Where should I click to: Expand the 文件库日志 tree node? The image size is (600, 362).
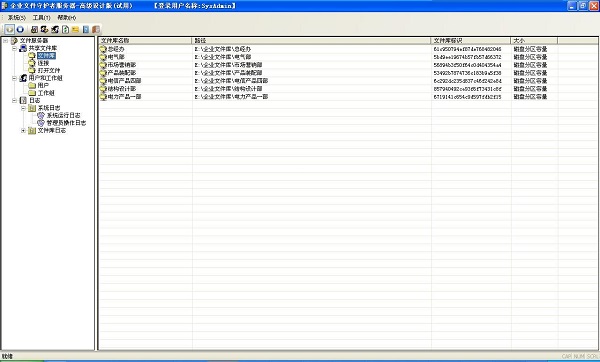[23, 130]
